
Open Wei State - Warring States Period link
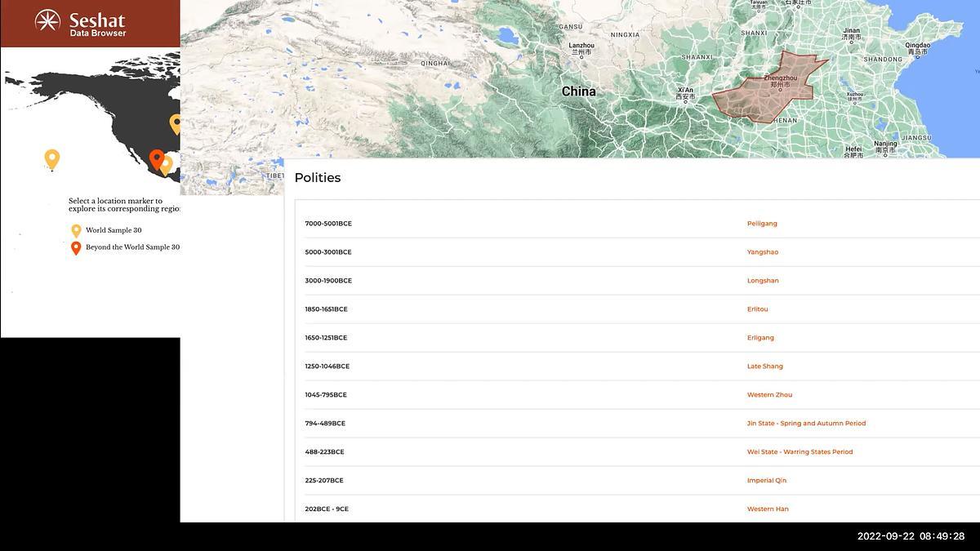coord(800,452)
